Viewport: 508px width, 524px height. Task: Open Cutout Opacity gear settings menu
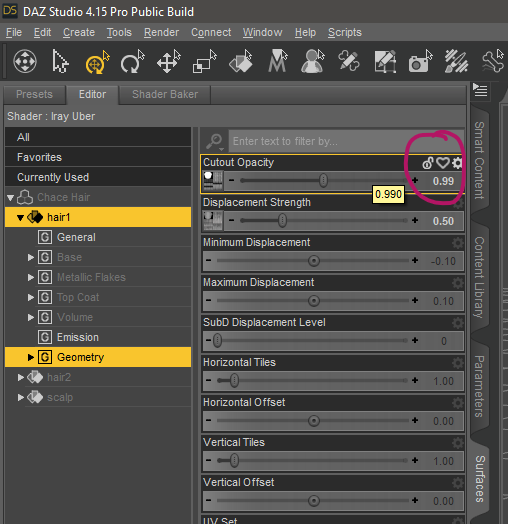click(x=457, y=163)
